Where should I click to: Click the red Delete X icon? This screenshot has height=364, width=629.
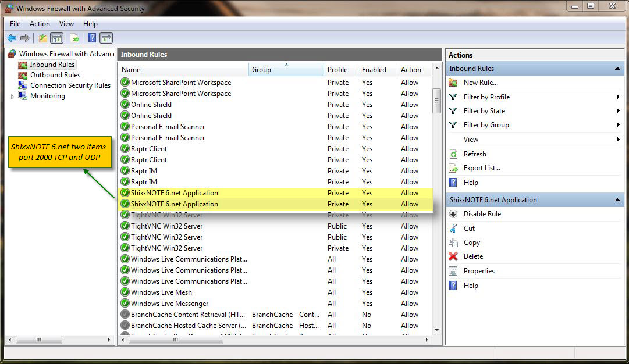pyautogui.click(x=453, y=256)
